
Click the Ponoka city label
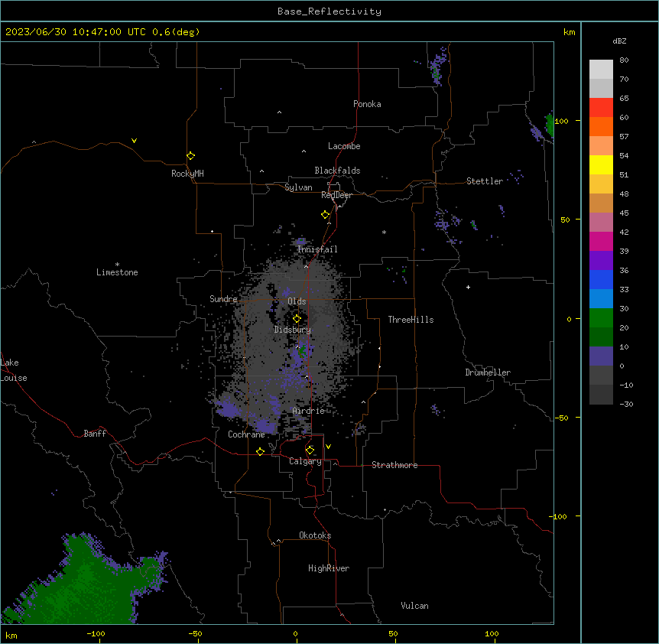tap(367, 104)
